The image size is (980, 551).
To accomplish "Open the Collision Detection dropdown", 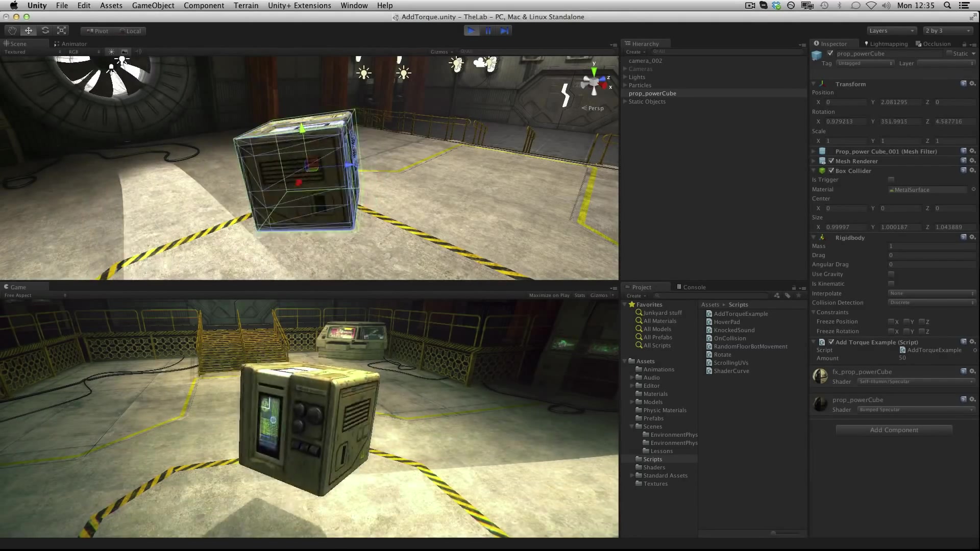I will 931,302.
